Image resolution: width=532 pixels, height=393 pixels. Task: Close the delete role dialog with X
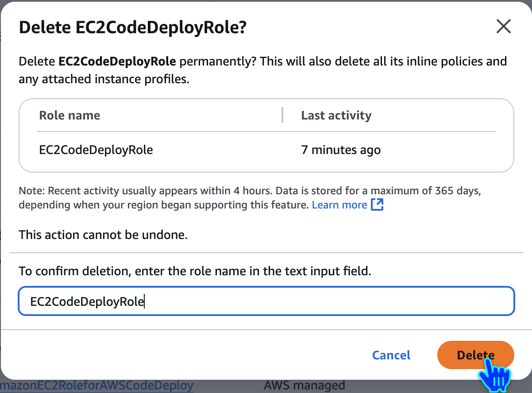click(x=504, y=27)
